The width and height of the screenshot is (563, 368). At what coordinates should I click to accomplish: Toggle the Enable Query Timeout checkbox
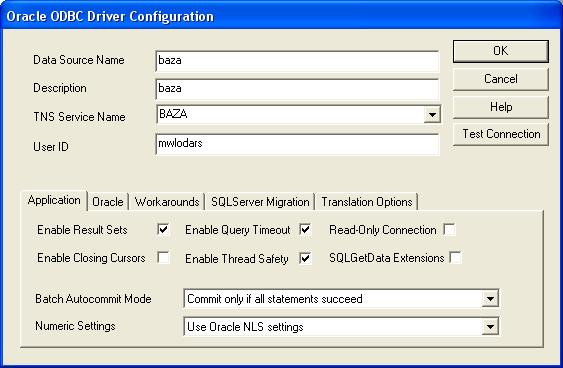coord(306,229)
